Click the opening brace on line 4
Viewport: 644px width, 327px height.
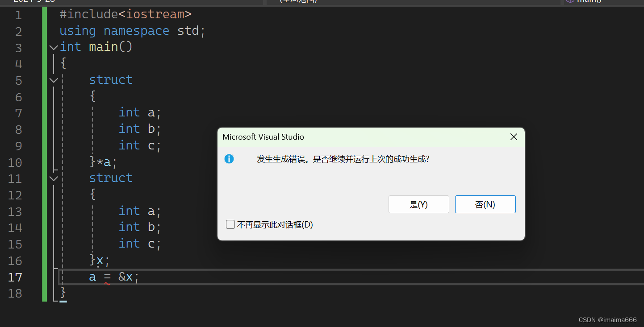63,63
